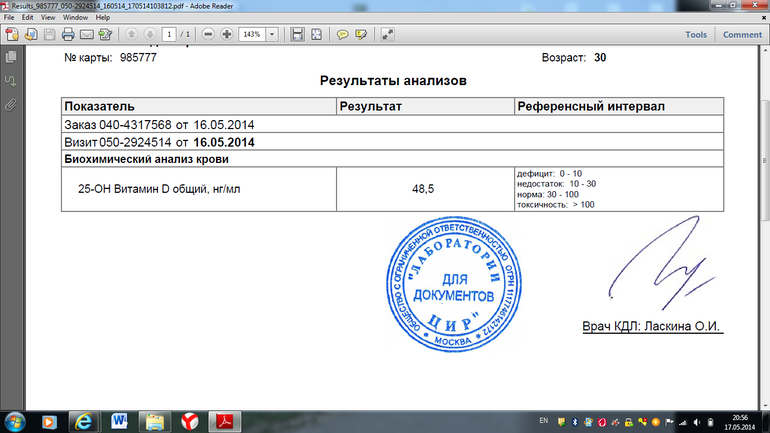
Task: Show page thumbnails panel
Action: [11, 57]
